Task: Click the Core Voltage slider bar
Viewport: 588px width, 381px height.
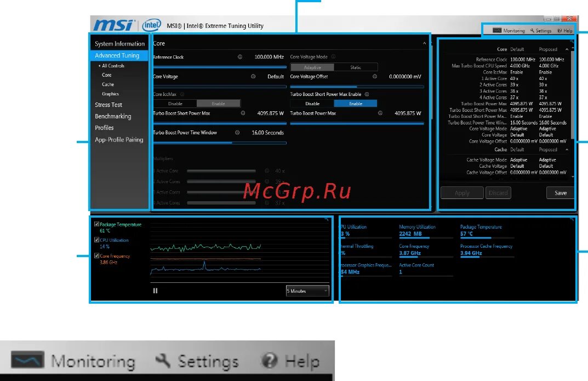Action: point(220,87)
